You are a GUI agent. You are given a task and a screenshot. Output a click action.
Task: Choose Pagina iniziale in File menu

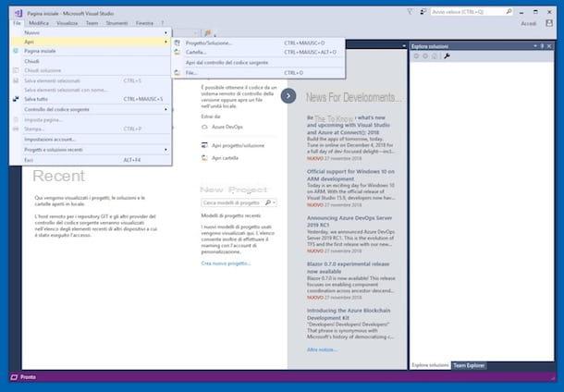coord(92,51)
